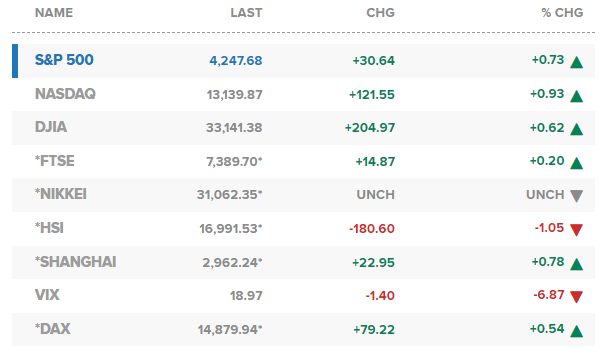Sort by the CHG column header
This screenshot has height=364, width=601.
[x=380, y=13]
